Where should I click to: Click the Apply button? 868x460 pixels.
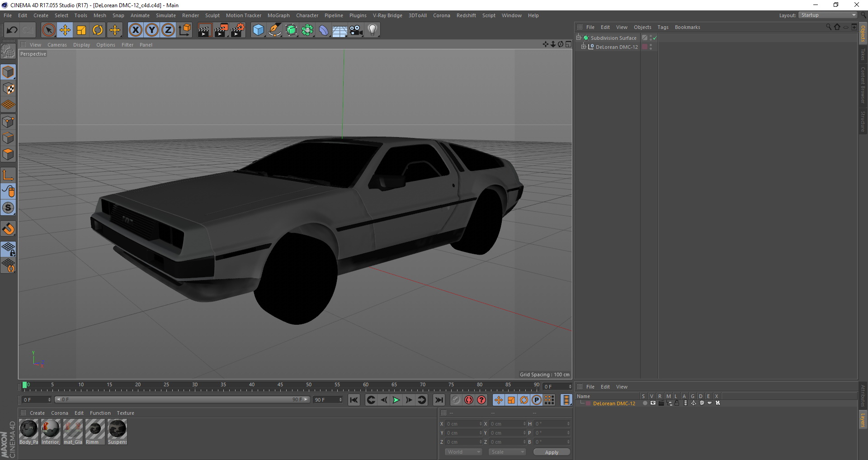pos(552,452)
